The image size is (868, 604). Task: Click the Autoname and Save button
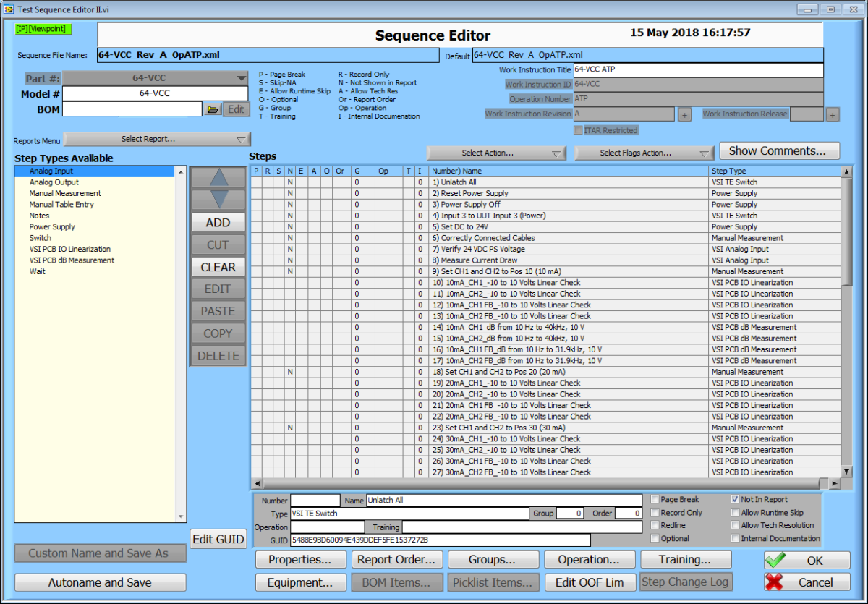(x=100, y=582)
